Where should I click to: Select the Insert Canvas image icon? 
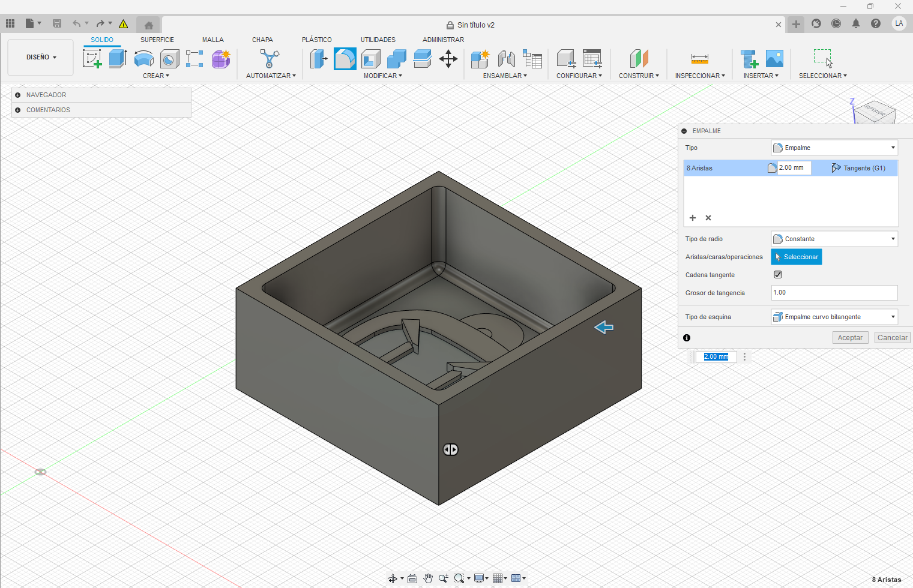tap(775, 59)
